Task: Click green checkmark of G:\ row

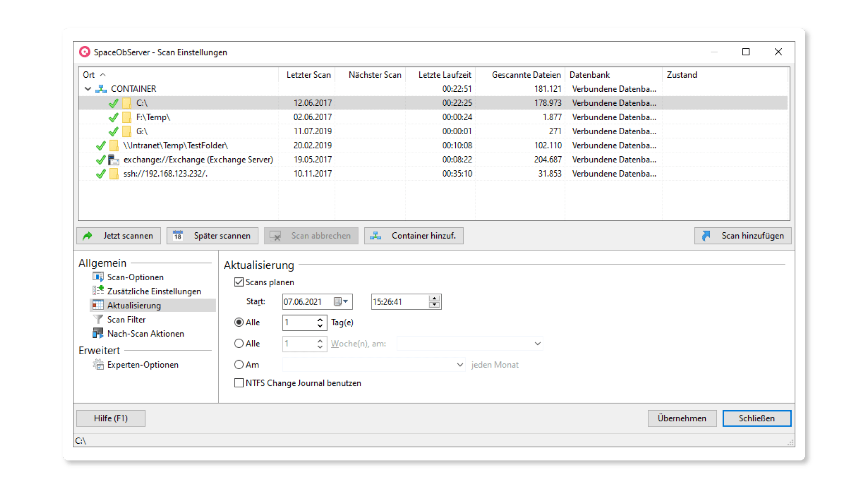Action: point(113,131)
